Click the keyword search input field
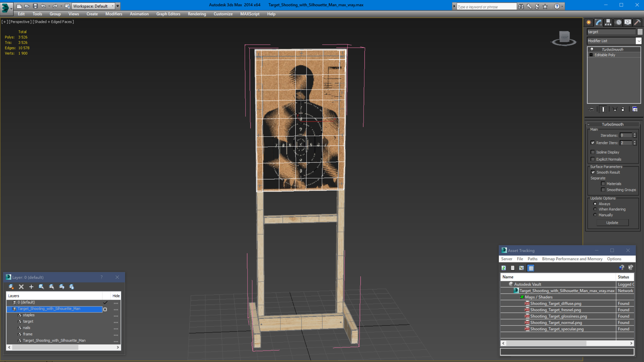The height and width of the screenshot is (362, 644). point(486,7)
